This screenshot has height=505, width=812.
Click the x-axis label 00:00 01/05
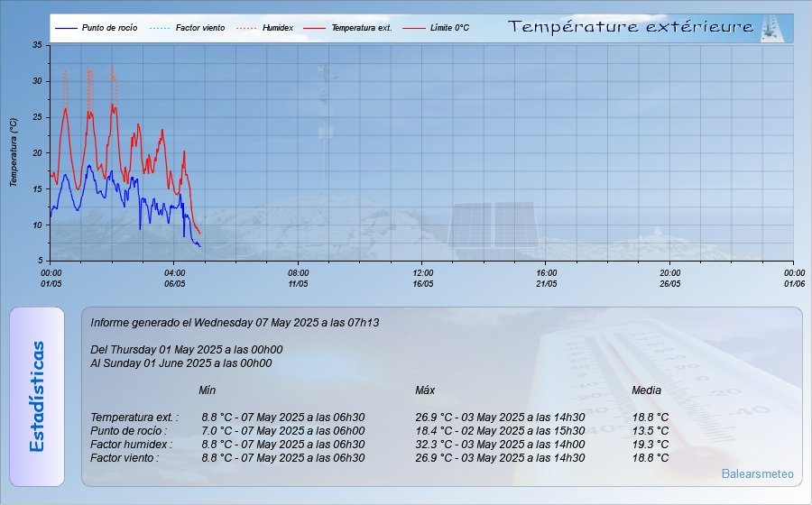click(x=51, y=279)
